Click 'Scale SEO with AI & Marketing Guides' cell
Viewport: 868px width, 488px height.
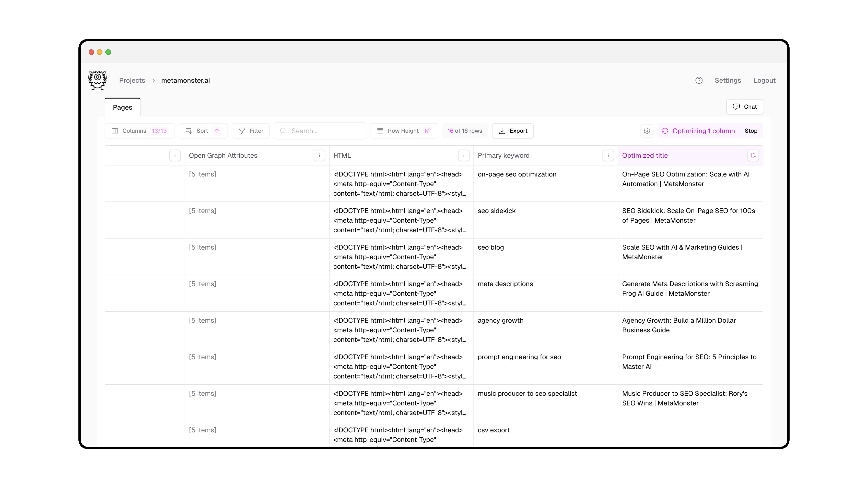[691, 257]
